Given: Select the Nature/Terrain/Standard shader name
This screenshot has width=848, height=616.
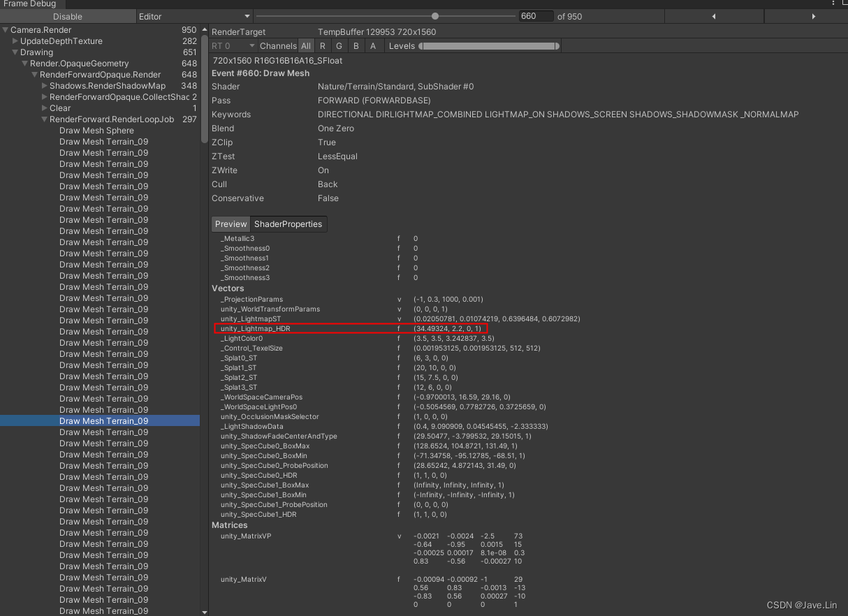Looking at the screenshot, I should tap(395, 87).
